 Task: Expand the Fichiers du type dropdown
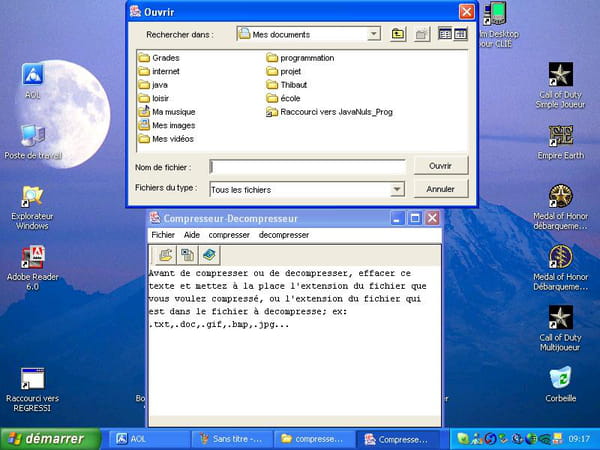(397, 189)
